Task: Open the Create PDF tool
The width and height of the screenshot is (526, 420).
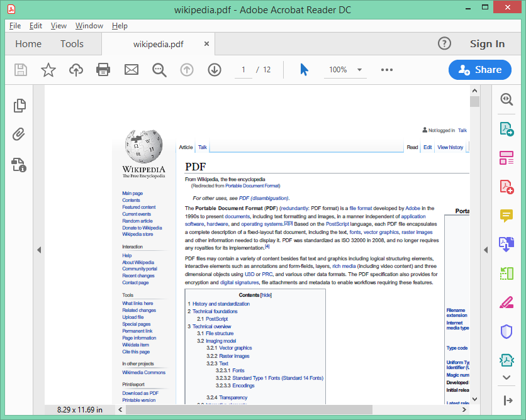Action: click(506, 187)
